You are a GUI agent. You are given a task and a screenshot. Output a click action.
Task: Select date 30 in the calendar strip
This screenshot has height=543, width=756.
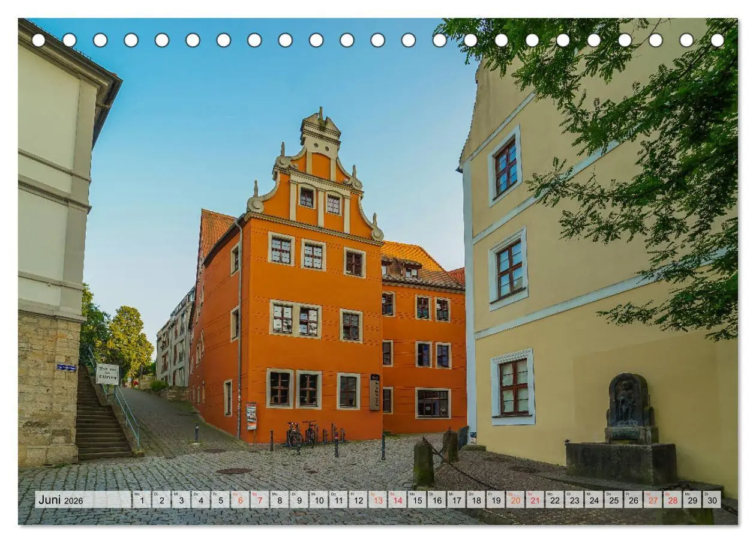[712, 500]
